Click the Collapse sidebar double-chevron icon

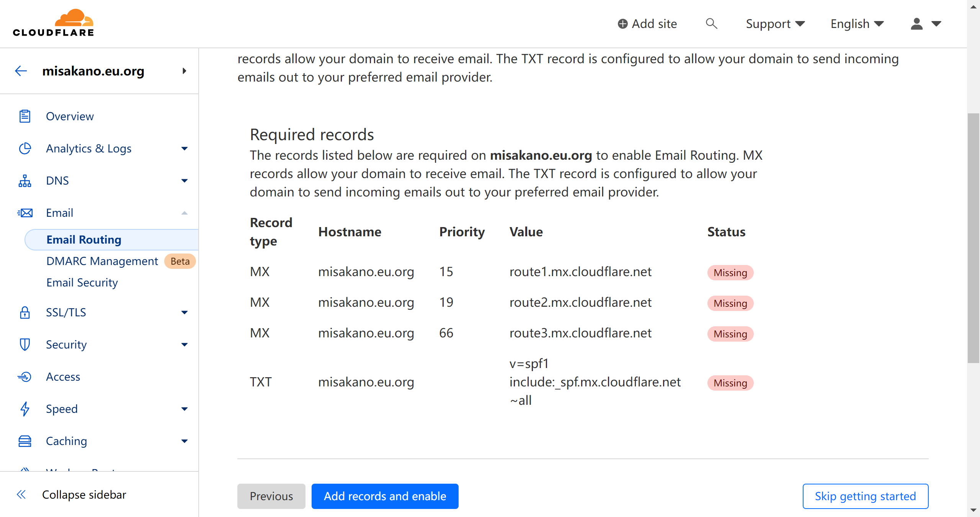21,494
